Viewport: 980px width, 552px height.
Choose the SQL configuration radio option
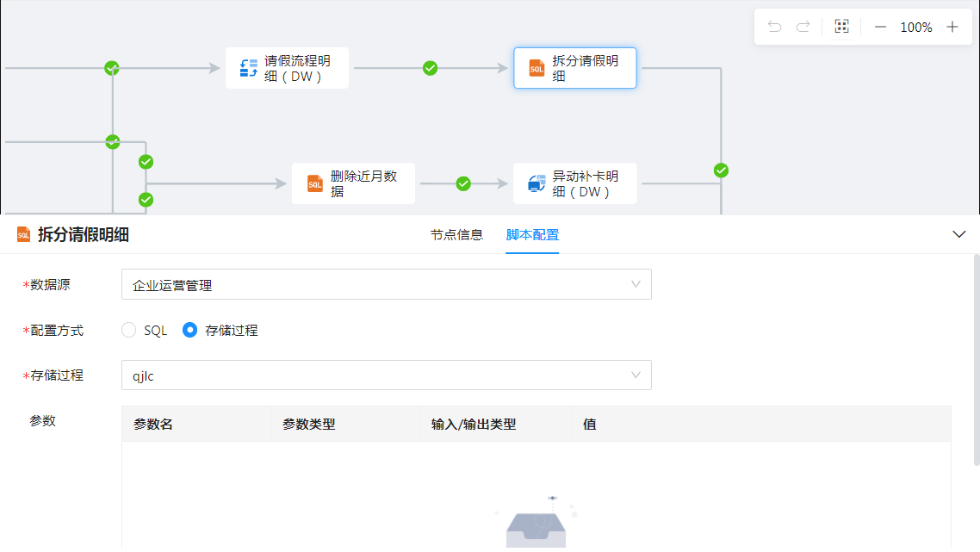[x=129, y=330]
